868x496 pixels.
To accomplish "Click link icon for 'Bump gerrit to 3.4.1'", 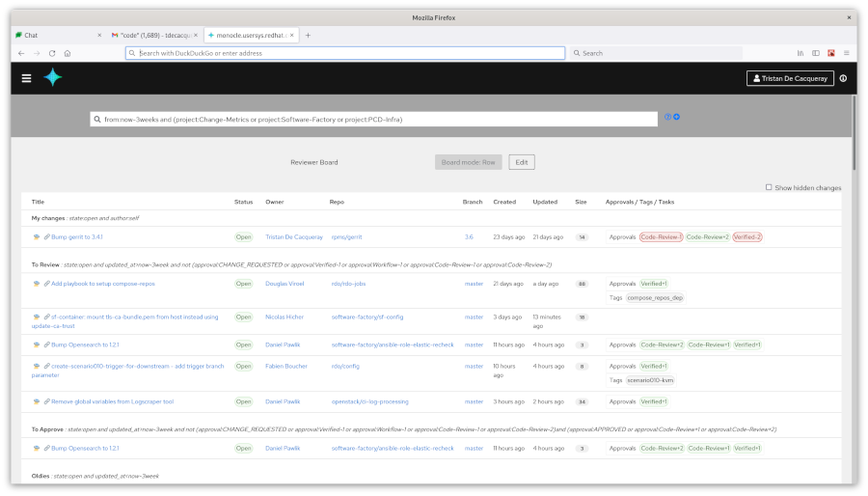I will pyautogui.click(x=46, y=237).
